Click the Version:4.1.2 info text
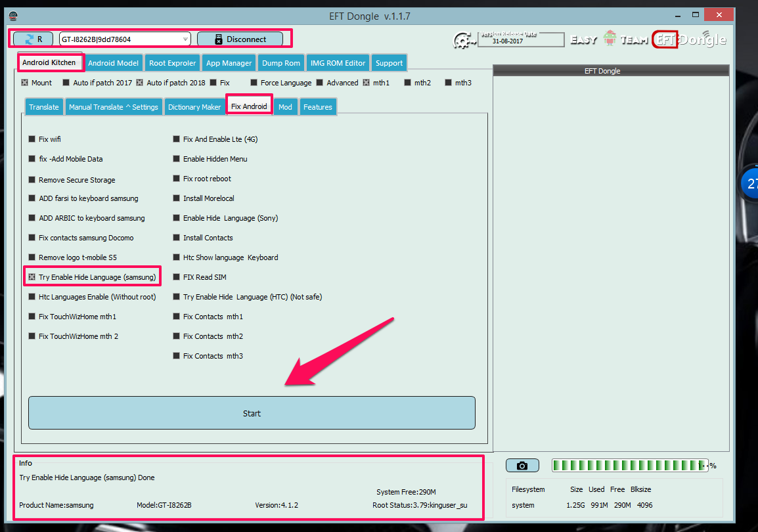 pos(277,505)
